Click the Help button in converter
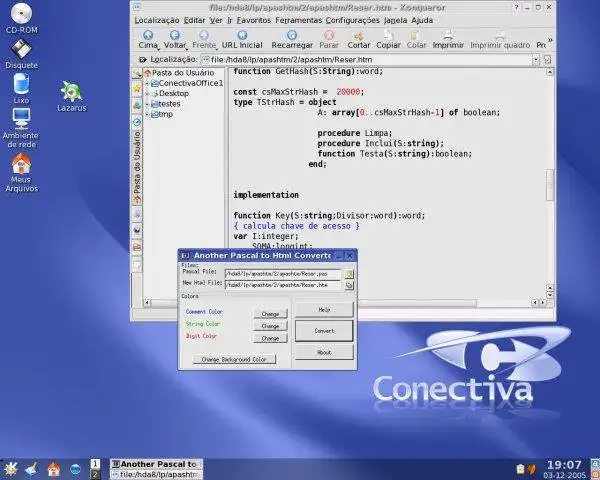 click(x=324, y=309)
